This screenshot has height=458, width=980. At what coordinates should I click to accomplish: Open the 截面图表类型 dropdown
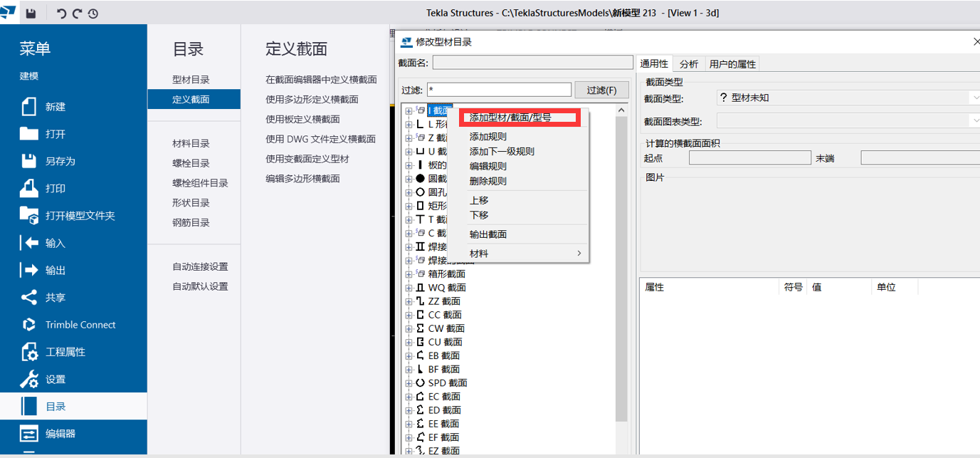[848, 121]
